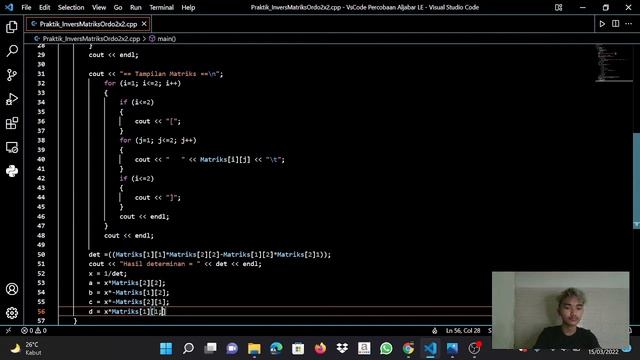
Task: Open Microsoft Store from taskbar
Action: 298,348
